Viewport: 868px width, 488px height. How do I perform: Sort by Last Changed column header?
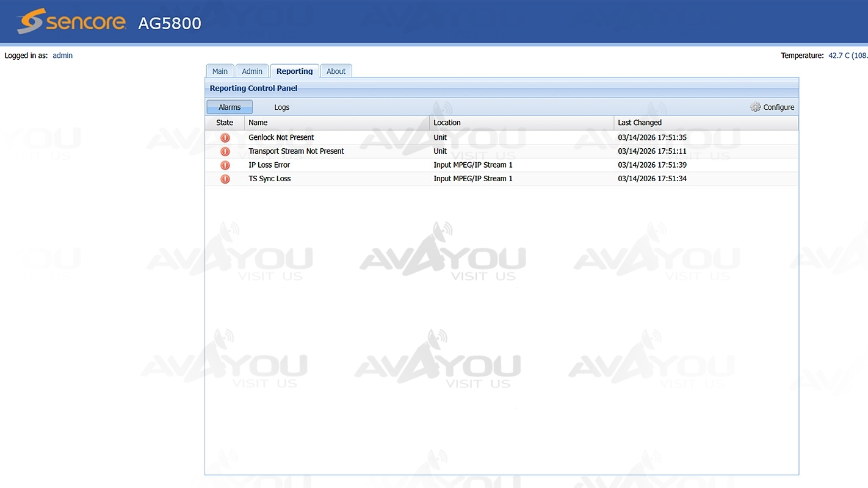pyautogui.click(x=640, y=123)
